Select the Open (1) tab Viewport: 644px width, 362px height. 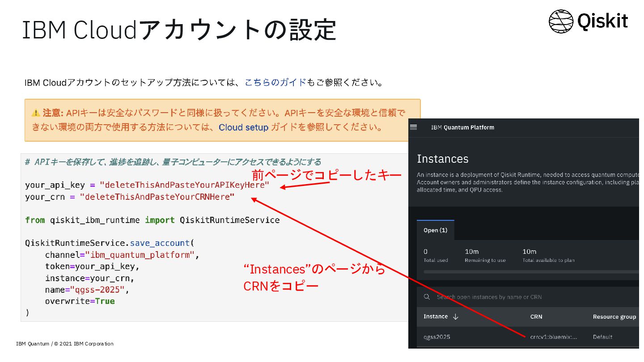tap(435, 230)
